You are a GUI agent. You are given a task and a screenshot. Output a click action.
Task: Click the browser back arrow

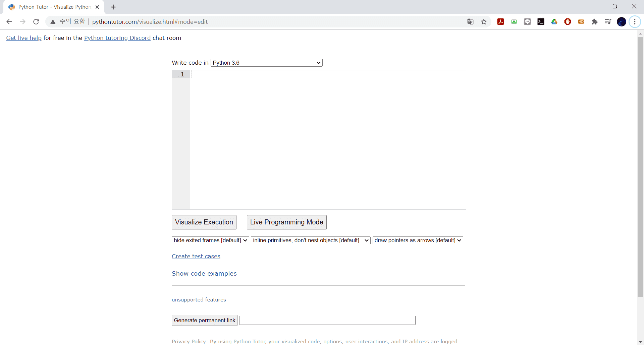pos(9,22)
